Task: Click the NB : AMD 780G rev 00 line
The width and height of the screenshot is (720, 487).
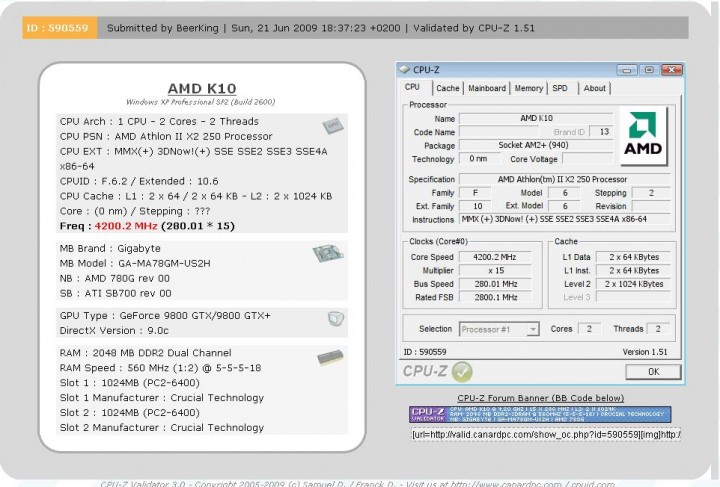Action: point(115,279)
